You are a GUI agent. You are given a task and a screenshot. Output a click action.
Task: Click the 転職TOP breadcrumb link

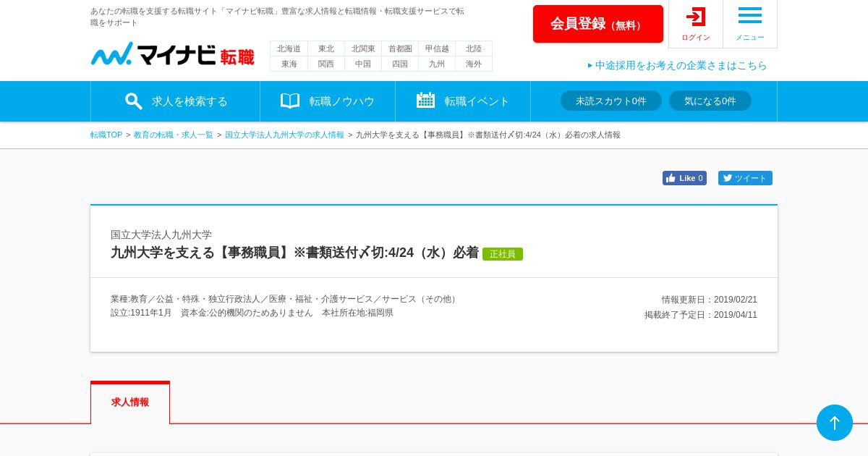[106, 135]
